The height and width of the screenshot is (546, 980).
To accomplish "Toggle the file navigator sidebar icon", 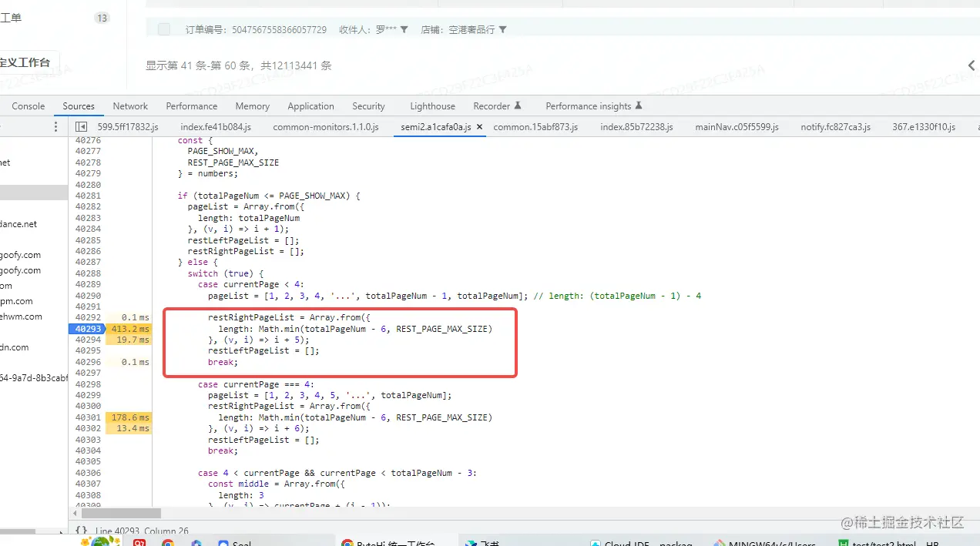I will click(81, 127).
